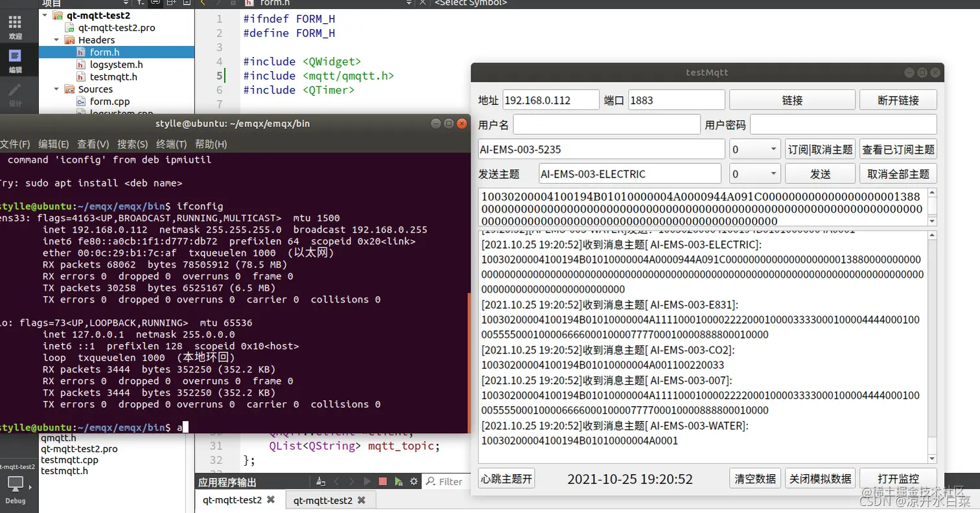The width and height of the screenshot is (980, 513).
Task: Select logsystem.h in project tree
Action: pos(116,65)
